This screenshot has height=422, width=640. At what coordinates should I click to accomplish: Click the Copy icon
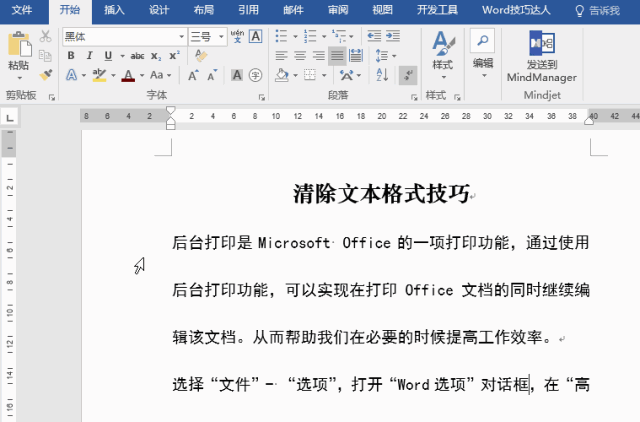click(x=45, y=56)
